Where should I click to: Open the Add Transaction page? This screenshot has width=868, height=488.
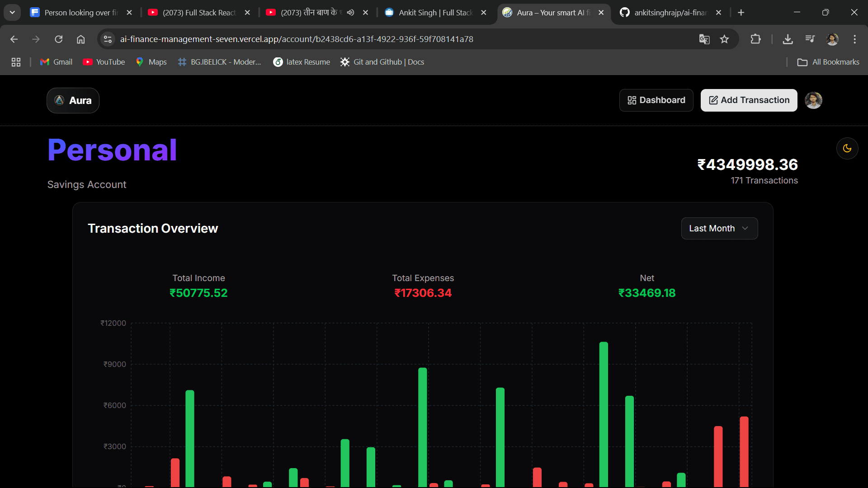749,100
